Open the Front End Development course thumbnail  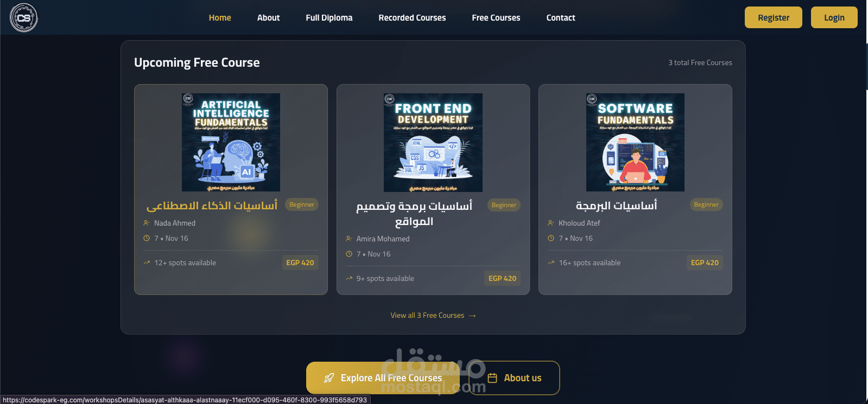(433, 142)
